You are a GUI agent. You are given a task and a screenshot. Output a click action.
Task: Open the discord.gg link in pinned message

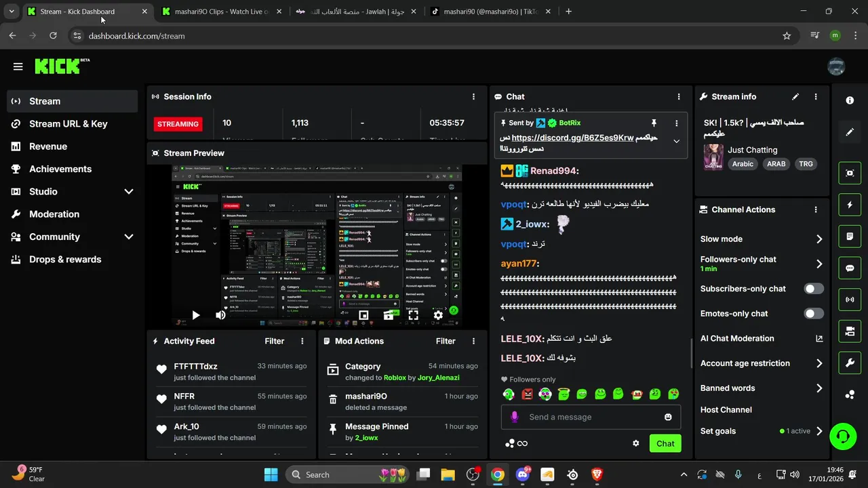pos(572,138)
